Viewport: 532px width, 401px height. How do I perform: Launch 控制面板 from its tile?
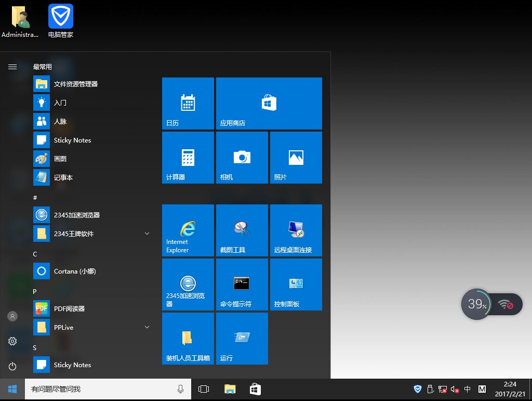point(296,284)
